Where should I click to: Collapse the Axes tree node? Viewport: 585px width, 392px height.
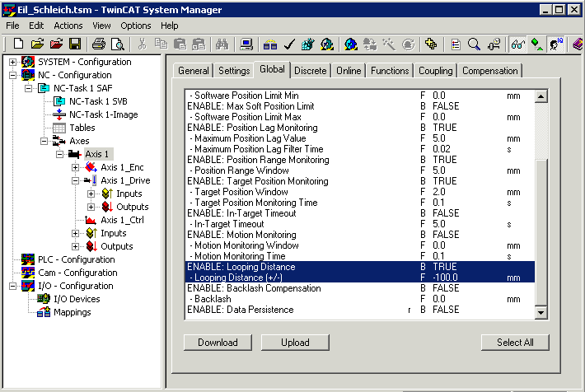click(x=44, y=141)
